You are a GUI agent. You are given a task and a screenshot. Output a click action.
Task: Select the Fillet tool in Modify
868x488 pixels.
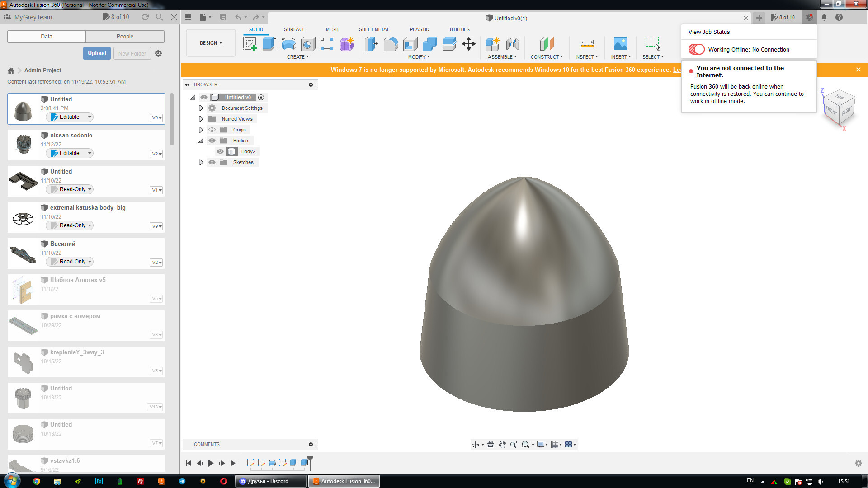pos(391,44)
